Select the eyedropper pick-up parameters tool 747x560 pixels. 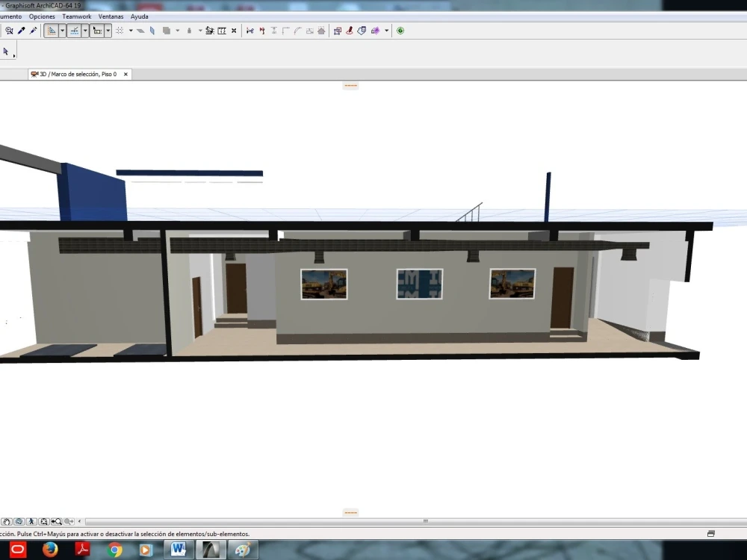click(21, 31)
